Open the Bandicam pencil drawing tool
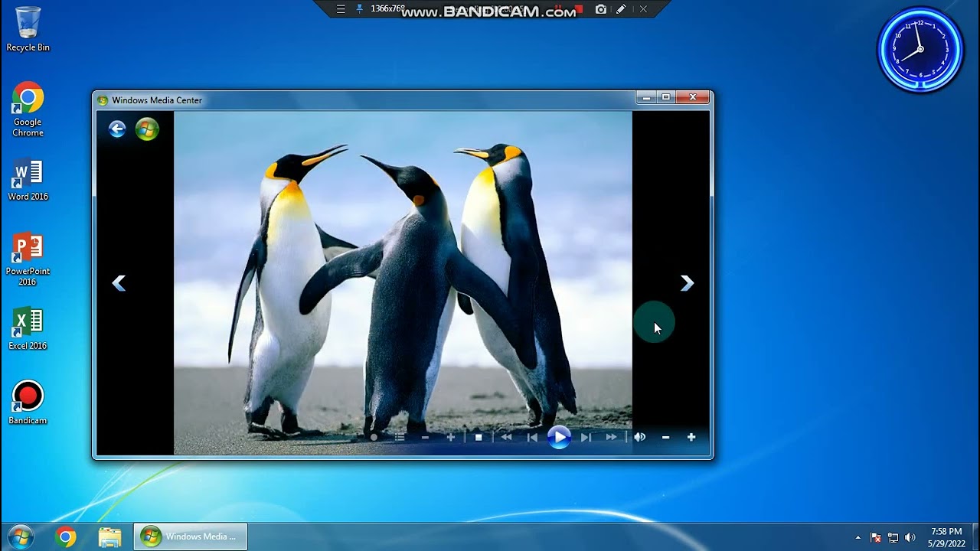The height and width of the screenshot is (551, 980). tap(621, 9)
